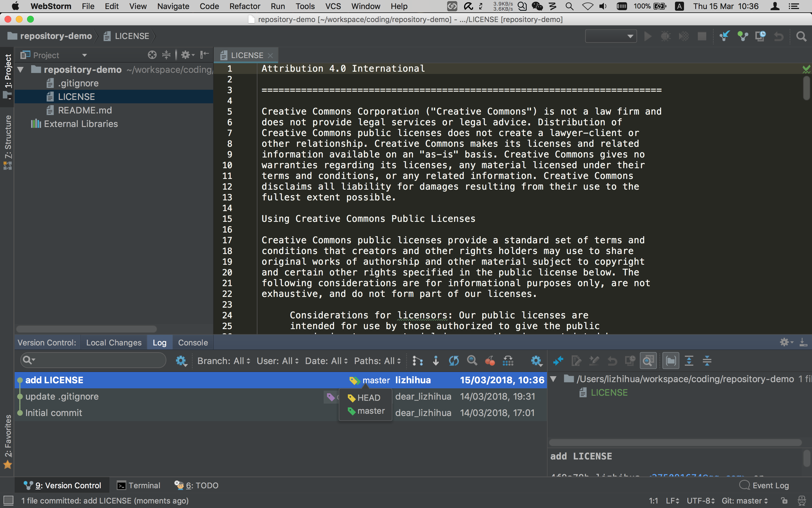812x508 pixels.
Task: Open UTF-8 encoding selector in status bar
Action: (701, 501)
